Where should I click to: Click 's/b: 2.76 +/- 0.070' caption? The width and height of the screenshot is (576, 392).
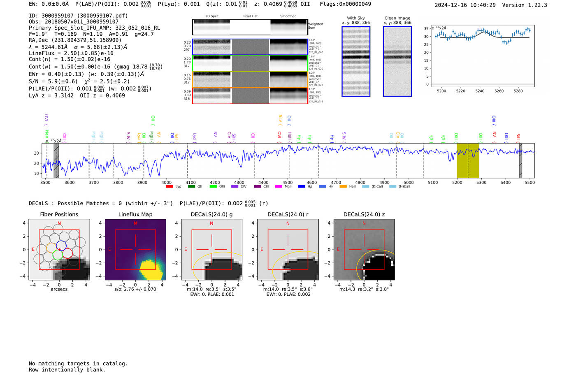[x=135, y=289]
